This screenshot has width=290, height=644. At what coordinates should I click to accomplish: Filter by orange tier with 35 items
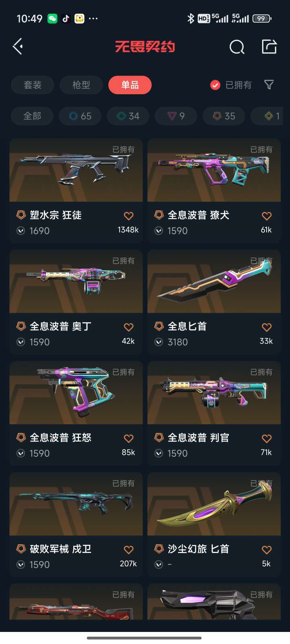coord(224,116)
